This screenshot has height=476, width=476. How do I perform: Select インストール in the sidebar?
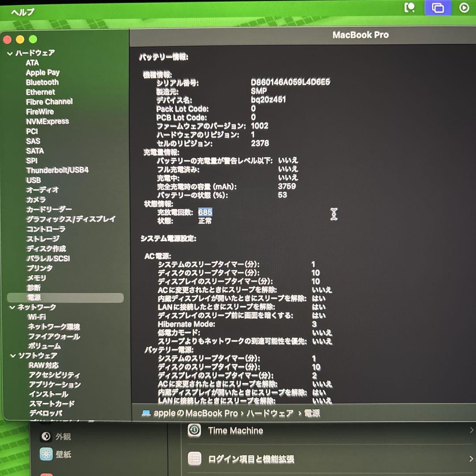click(48, 394)
